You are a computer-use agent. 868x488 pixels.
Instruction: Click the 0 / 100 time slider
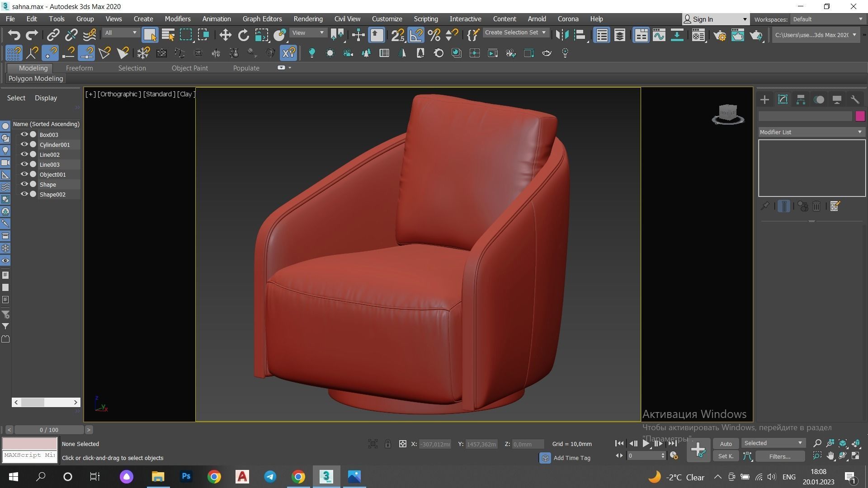point(49,430)
